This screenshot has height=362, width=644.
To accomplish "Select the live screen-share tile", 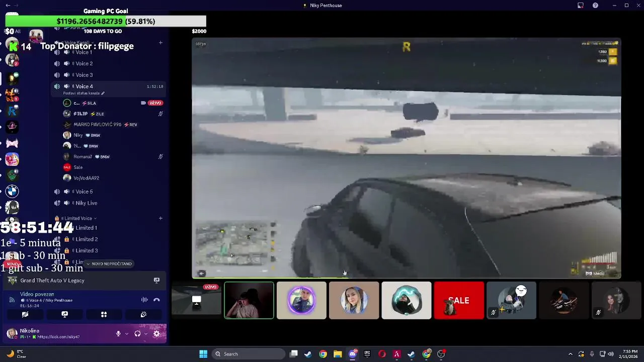I will (196, 300).
